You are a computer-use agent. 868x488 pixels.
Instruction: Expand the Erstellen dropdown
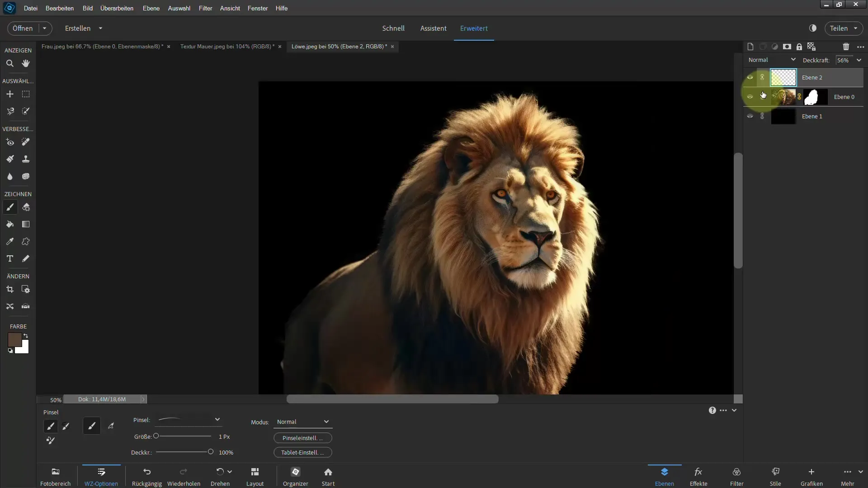coord(100,28)
